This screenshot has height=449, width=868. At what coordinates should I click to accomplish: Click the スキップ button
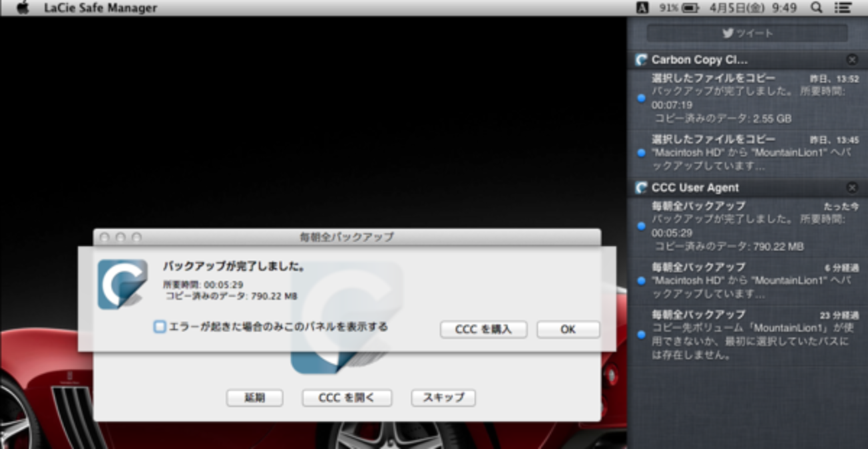443,398
